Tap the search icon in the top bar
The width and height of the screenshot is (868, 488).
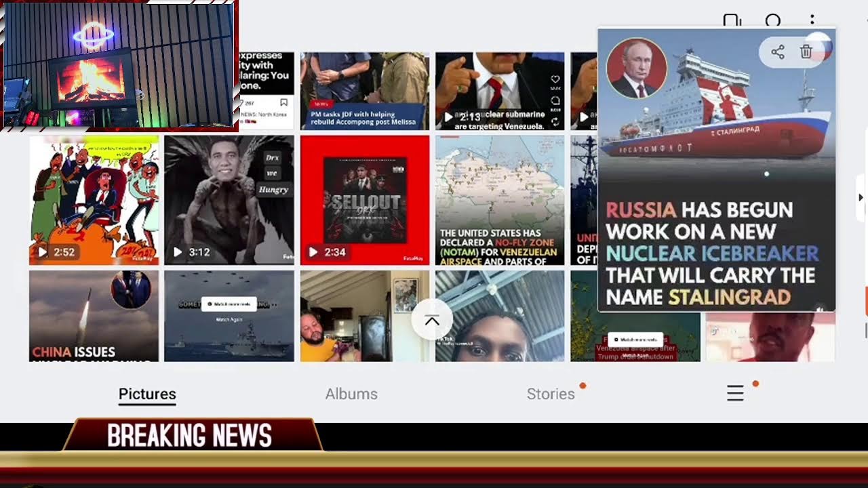point(773,20)
